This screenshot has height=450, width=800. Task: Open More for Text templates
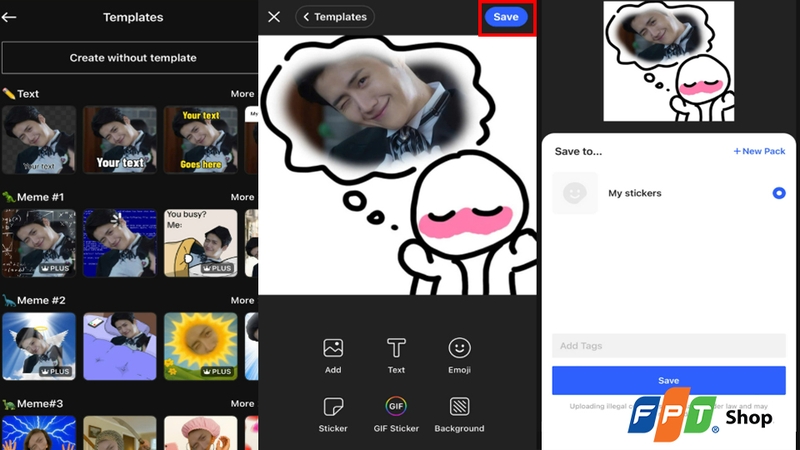click(242, 94)
